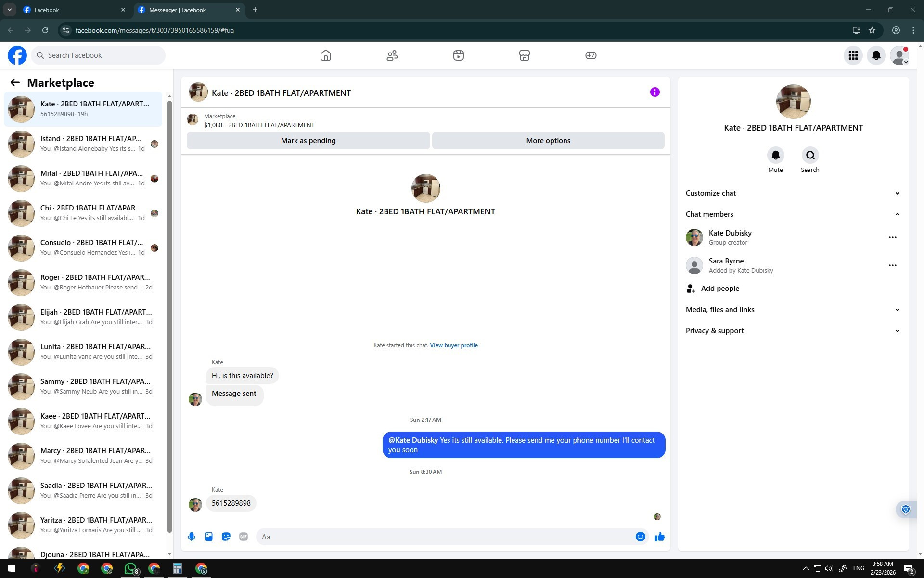Select the Messenger | Facebook tab
The image size is (924, 578).
click(189, 10)
